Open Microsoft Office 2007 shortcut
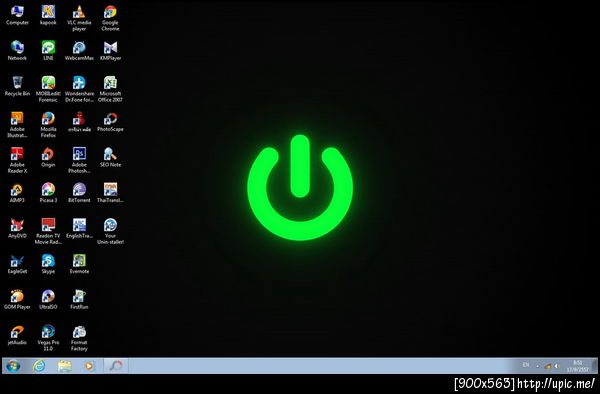The height and width of the screenshot is (394, 600). 110,90
